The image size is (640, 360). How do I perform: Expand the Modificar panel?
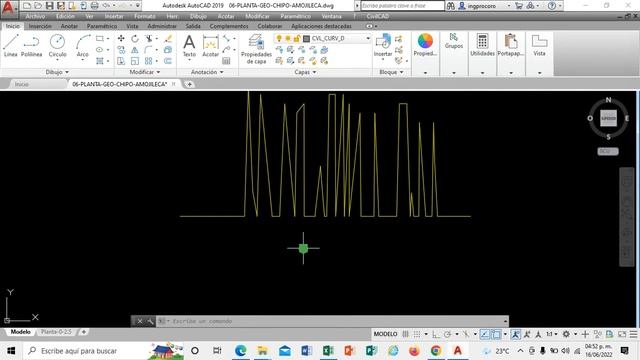144,72
